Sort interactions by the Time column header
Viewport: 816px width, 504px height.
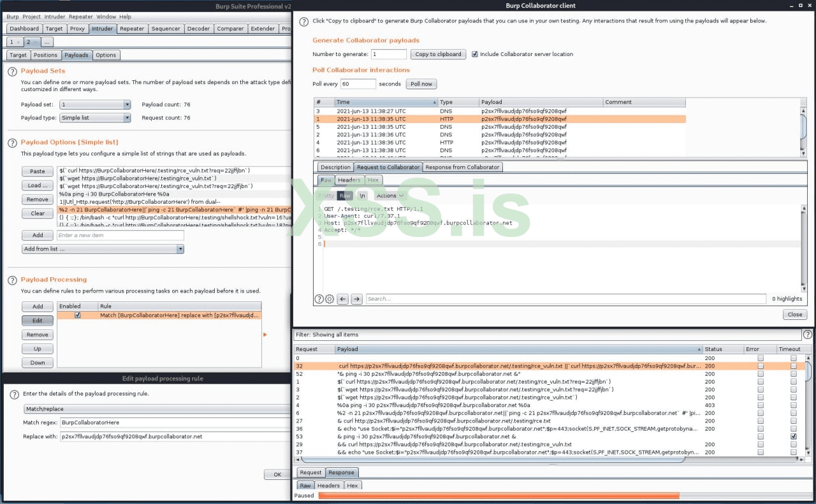pyautogui.click(x=386, y=102)
